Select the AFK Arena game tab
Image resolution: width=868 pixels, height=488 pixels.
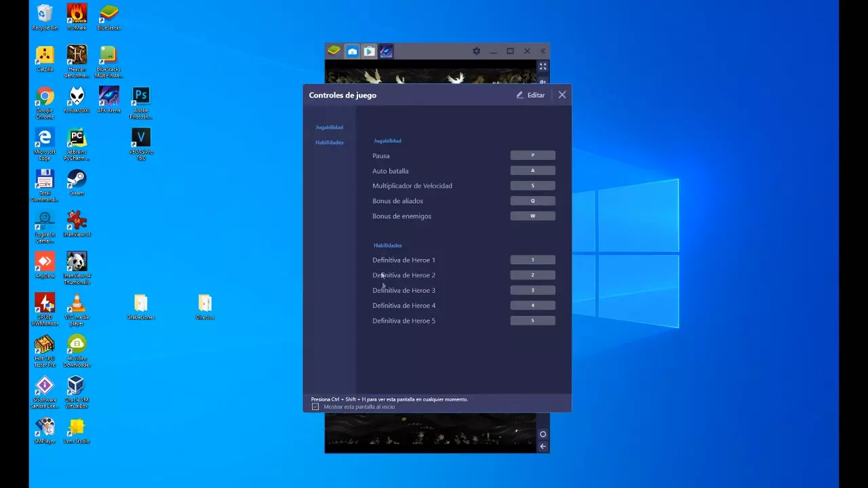pos(386,52)
